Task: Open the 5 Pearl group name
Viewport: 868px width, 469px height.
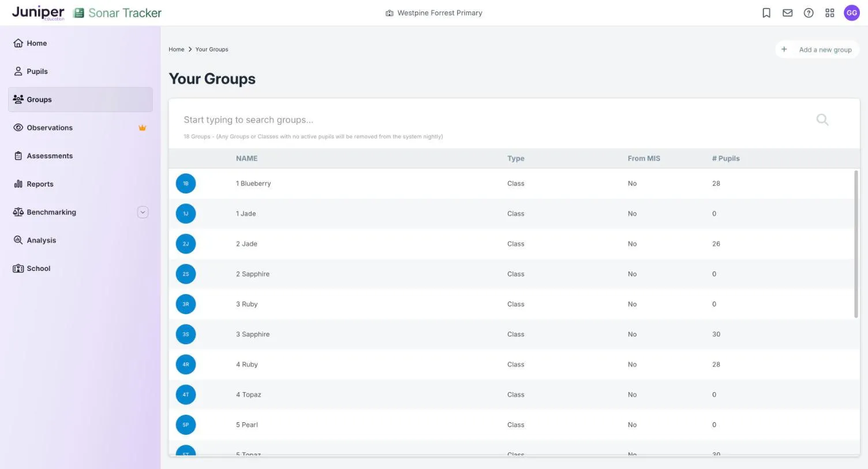Action: pyautogui.click(x=247, y=425)
